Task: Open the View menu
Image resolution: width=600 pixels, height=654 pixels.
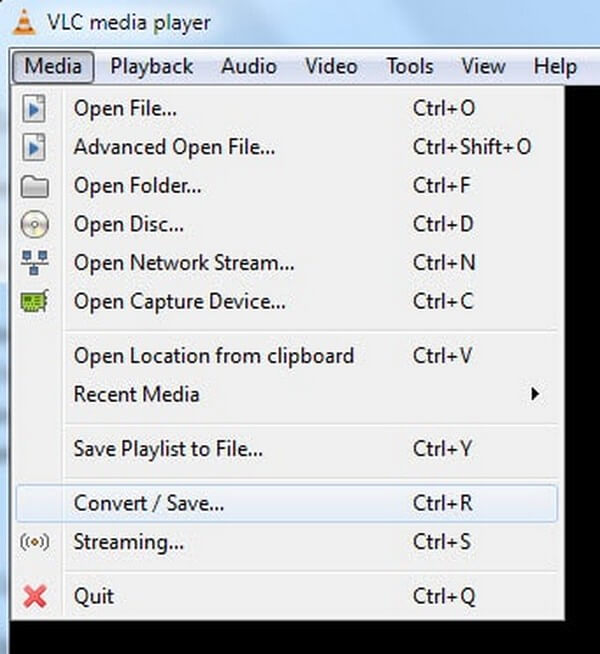Action: pos(483,67)
